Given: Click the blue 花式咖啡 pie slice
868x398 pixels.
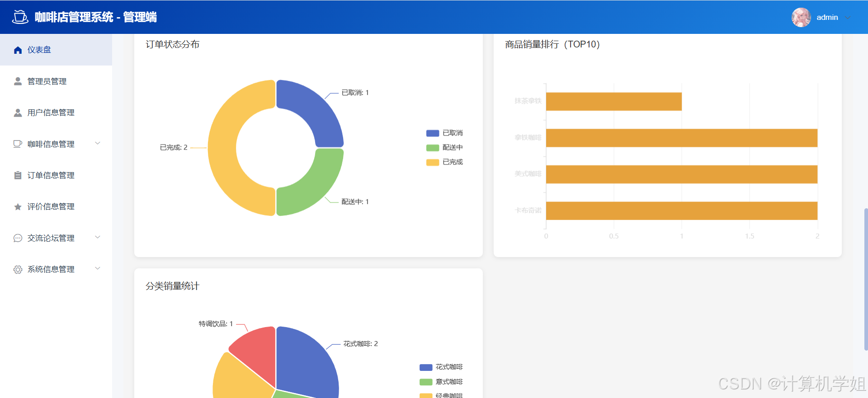Looking at the screenshot, I should pyautogui.click(x=307, y=361).
